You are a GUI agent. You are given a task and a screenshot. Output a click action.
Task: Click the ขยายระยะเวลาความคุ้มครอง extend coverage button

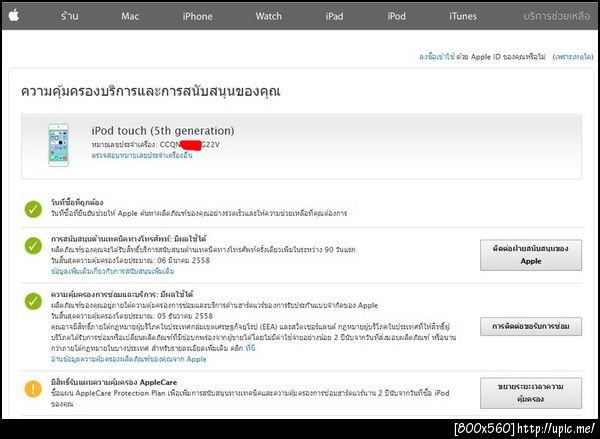coord(531,393)
